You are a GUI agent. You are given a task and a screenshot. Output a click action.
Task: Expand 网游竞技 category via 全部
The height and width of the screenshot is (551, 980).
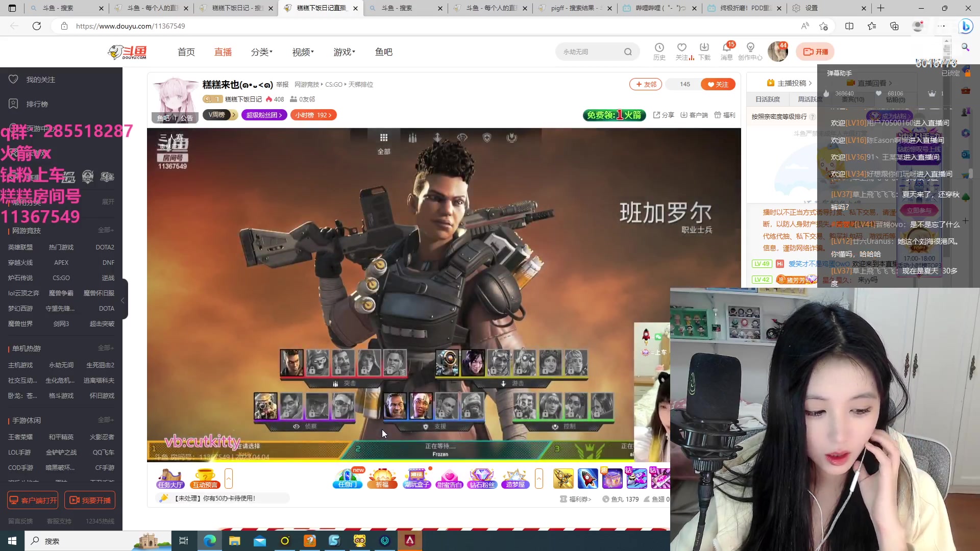[x=106, y=230]
